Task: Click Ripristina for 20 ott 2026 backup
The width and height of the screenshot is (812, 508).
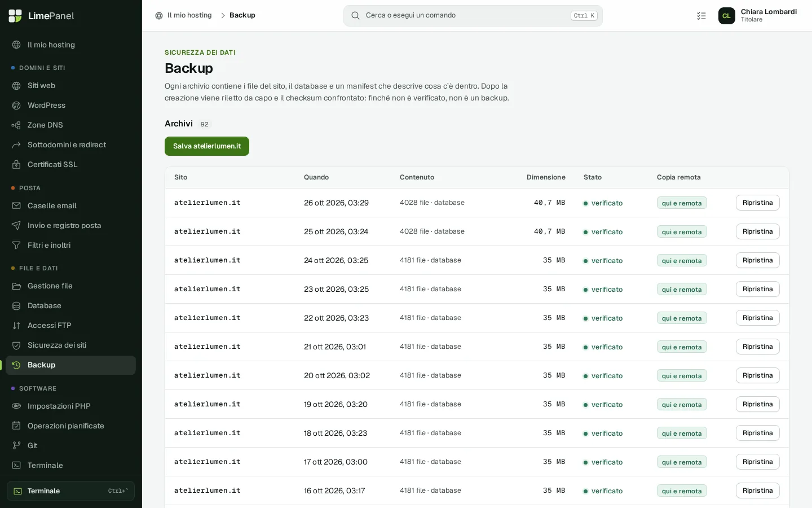Action: [x=757, y=375]
